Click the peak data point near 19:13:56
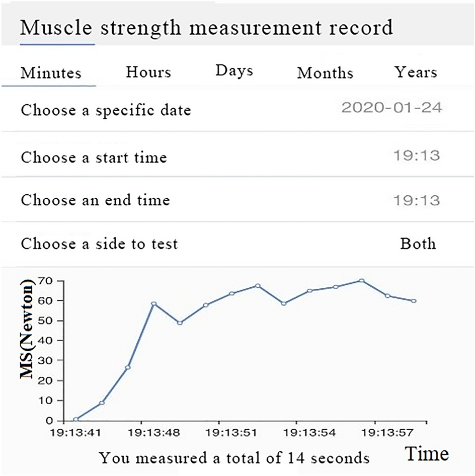475x476 pixels. point(360,281)
